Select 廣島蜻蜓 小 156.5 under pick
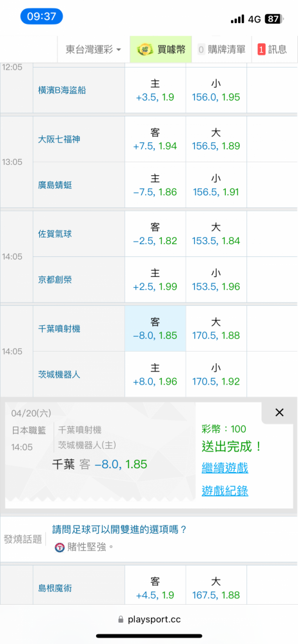This screenshot has height=644, width=298. pos(216,185)
